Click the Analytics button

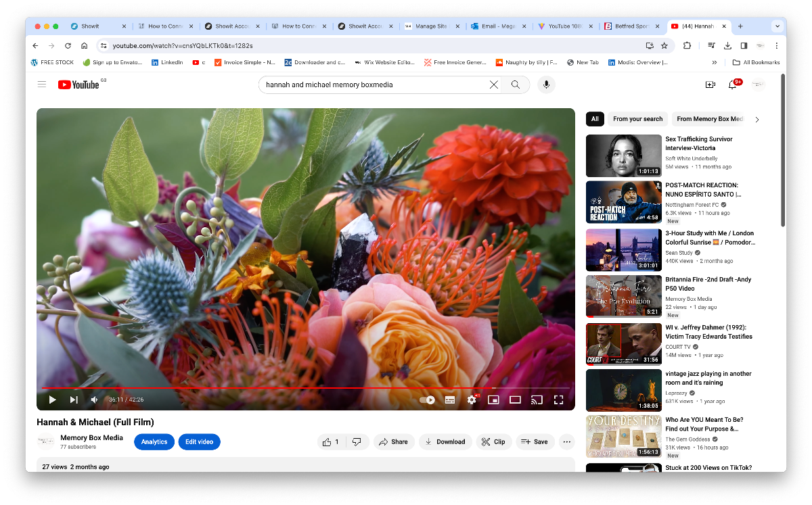(x=154, y=441)
